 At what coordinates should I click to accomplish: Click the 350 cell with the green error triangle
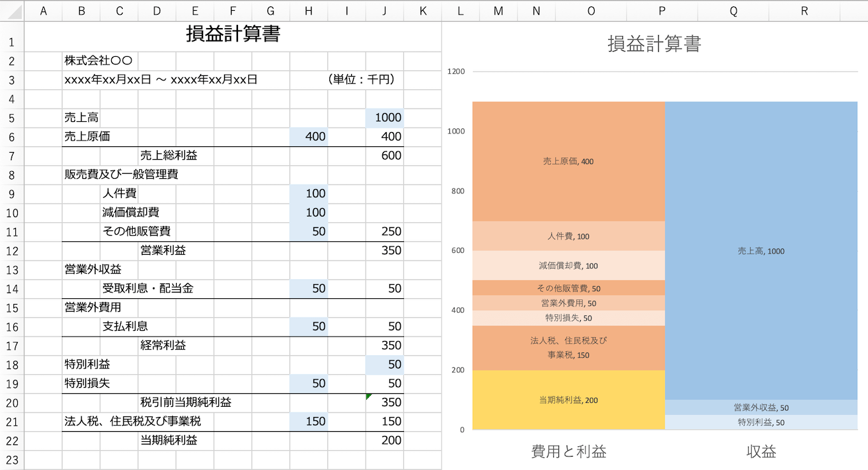(385, 402)
